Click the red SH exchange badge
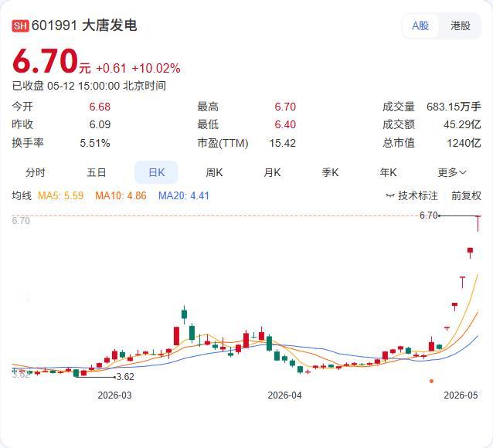The height and width of the screenshot is (448, 493). (20, 25)
